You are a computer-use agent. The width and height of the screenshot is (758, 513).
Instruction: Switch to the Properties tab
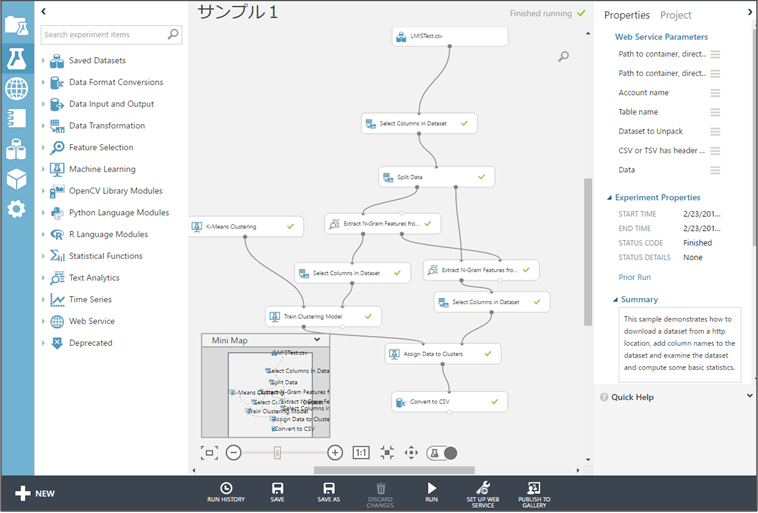point(627,15)
